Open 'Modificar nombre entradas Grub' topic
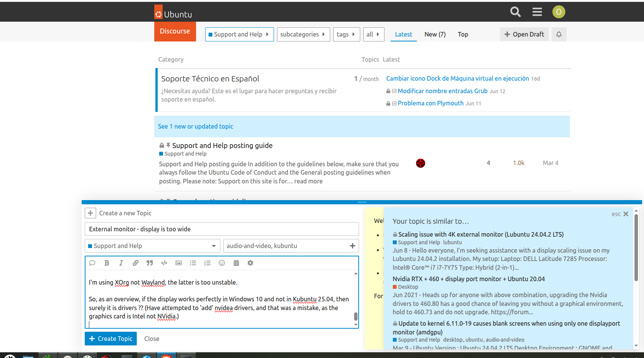 [x=443, y=91]
